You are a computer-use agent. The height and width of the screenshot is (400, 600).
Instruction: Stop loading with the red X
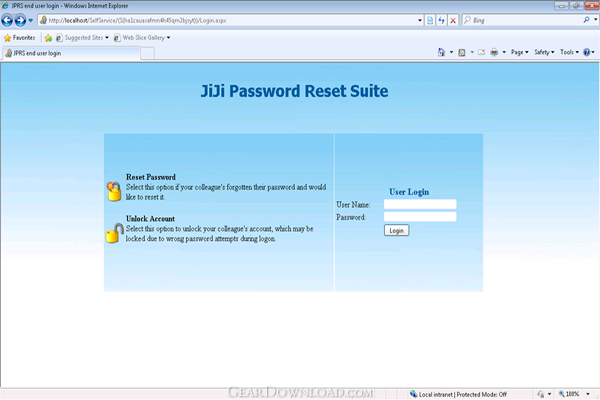453,20
